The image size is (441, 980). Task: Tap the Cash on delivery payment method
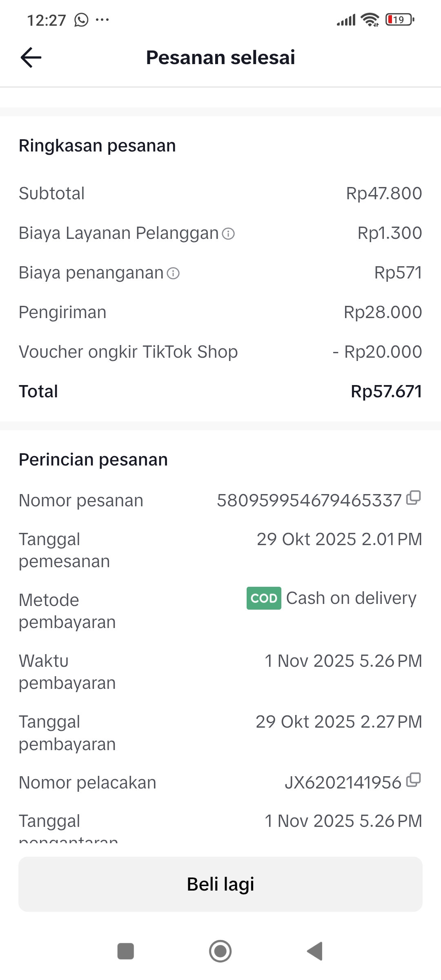351,598
